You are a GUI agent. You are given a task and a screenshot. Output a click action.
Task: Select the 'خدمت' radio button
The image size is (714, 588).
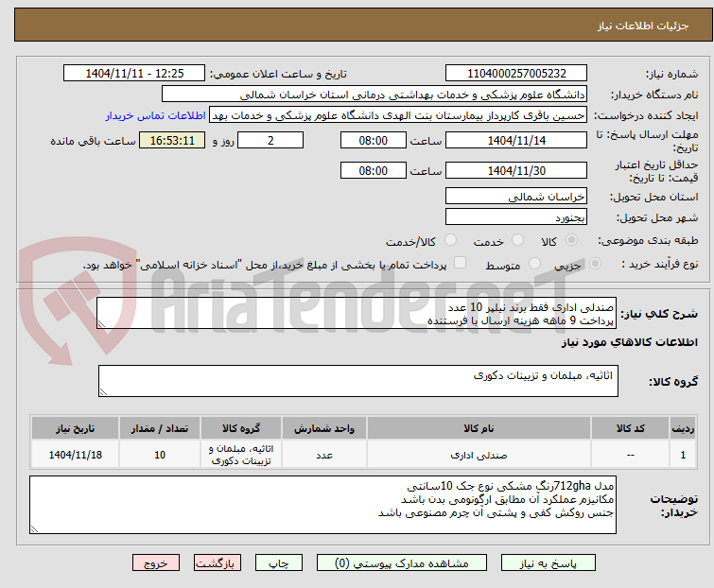coord(517,239)
